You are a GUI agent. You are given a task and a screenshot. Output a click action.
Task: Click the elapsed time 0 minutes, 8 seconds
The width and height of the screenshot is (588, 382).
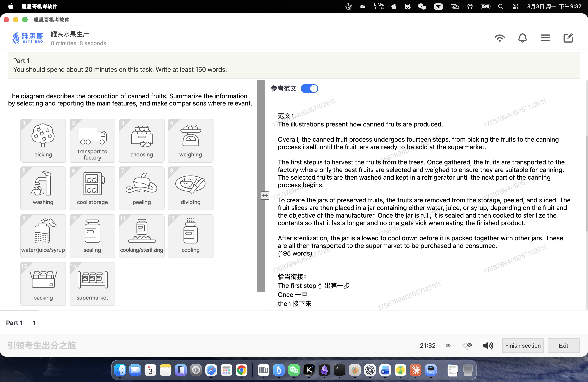[x=78, y=43]
